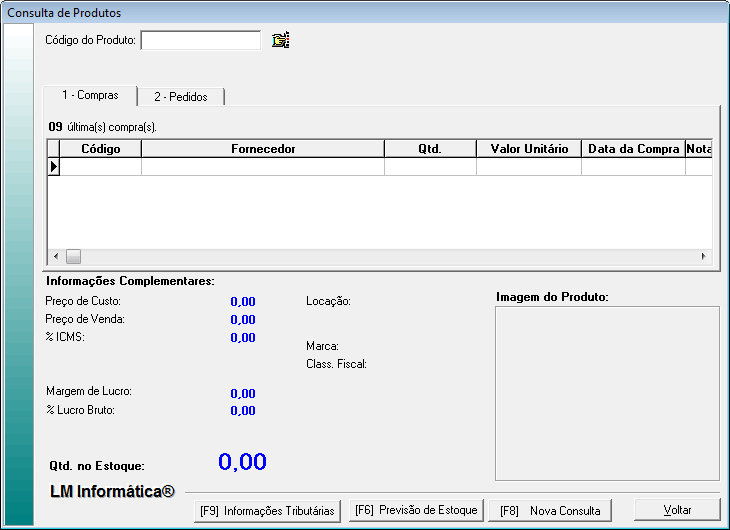Click the product search icon beside the code field

[x=280, y=40]
